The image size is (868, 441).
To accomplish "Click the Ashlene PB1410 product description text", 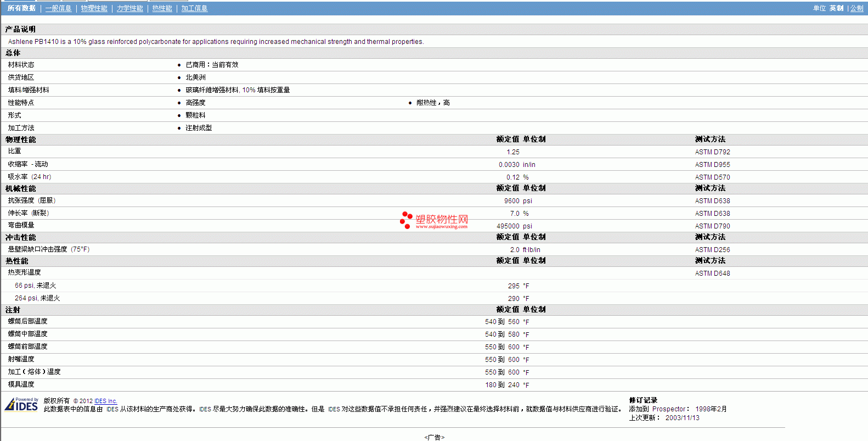I will tap(216, 42).
